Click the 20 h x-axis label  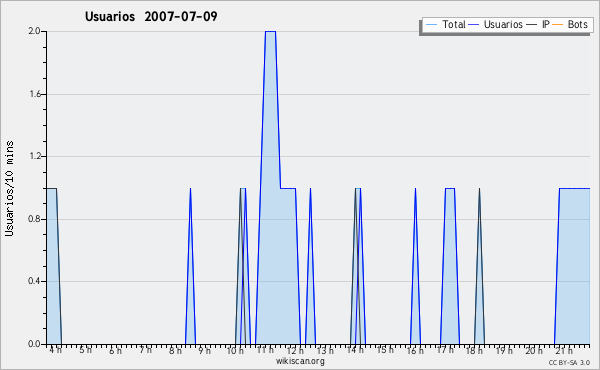click(x=534, y=350)
